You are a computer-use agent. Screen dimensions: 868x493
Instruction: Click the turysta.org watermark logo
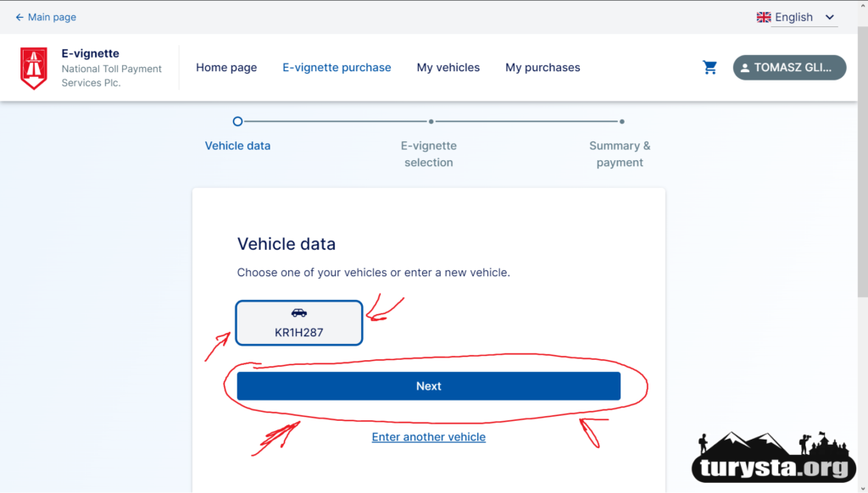772,459
